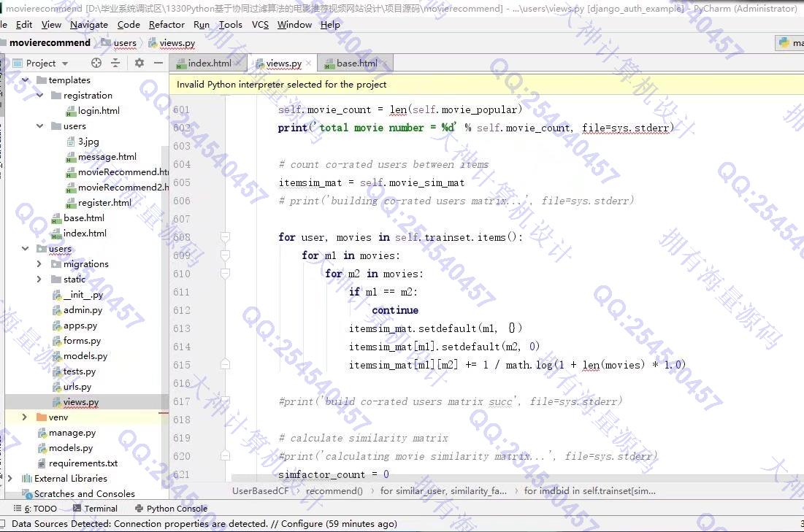Open the Navigate menu

coord(89,25)
